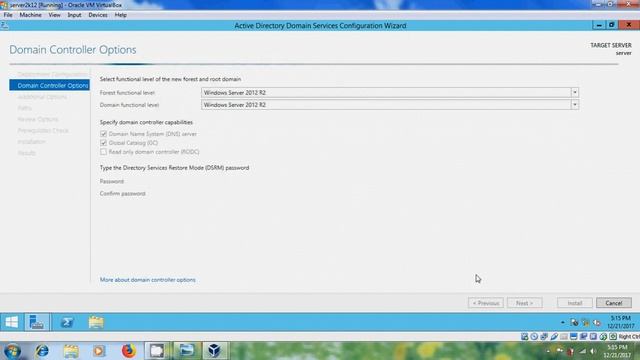Open Firefox from host taskbar

point(129,351)
